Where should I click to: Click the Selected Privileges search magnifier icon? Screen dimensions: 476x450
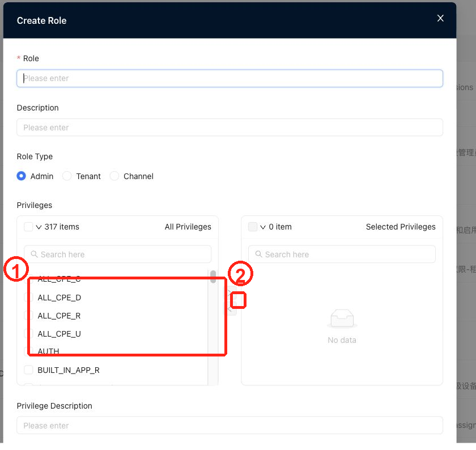pos(258,254)
